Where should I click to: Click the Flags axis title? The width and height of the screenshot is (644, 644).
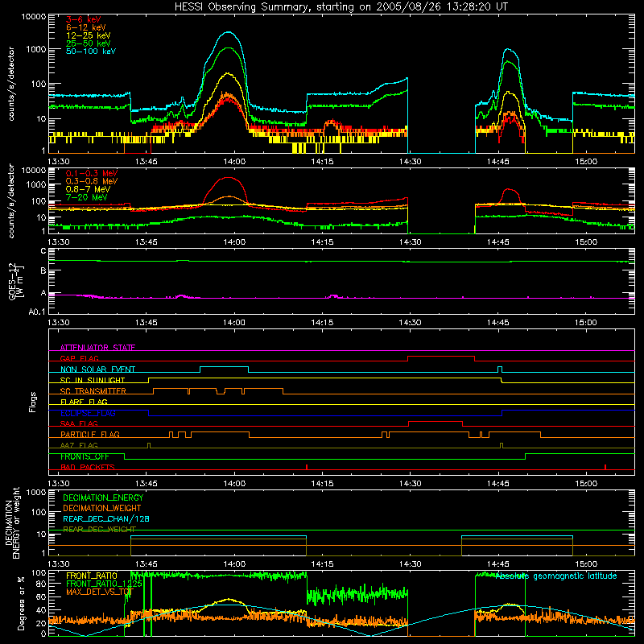click(32, 402)
